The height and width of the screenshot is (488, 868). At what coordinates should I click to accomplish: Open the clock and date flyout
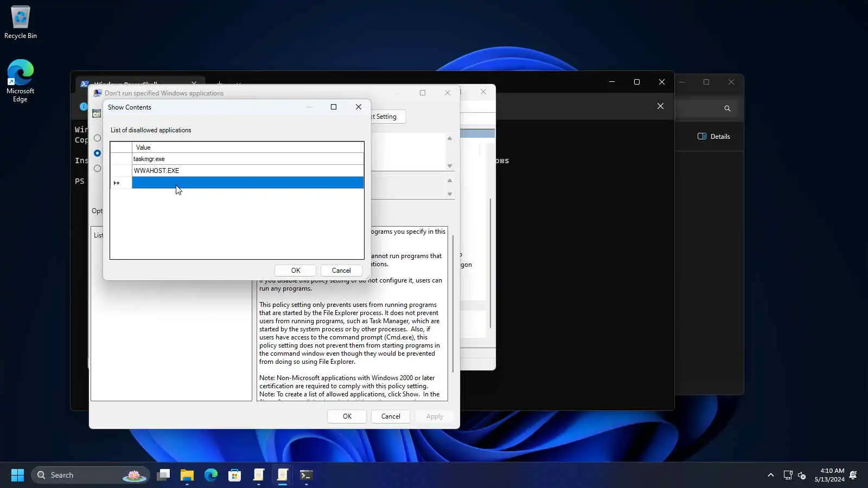[x=829, y=475]
